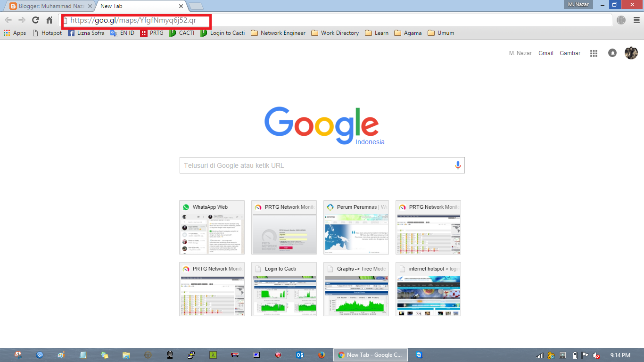Viewport: 644px width, 362px height.
Task: Open the EN ID translate bookmark
Action: [123, 33]
